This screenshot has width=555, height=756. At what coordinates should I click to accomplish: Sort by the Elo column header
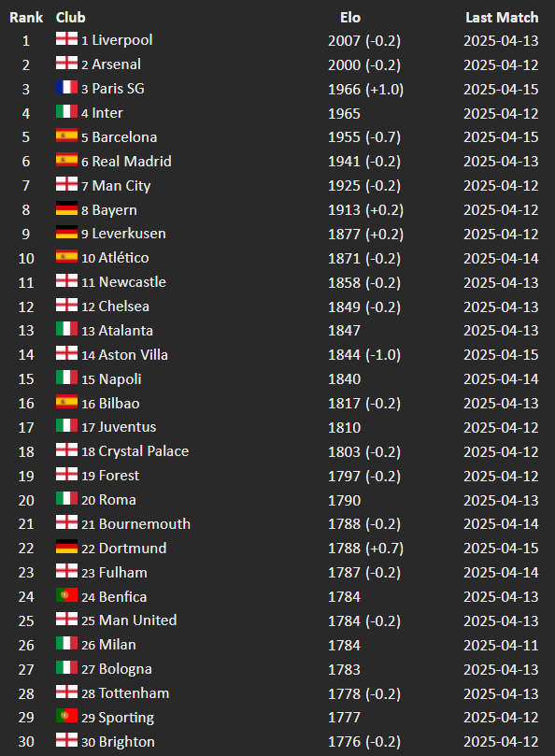[350, 18]
